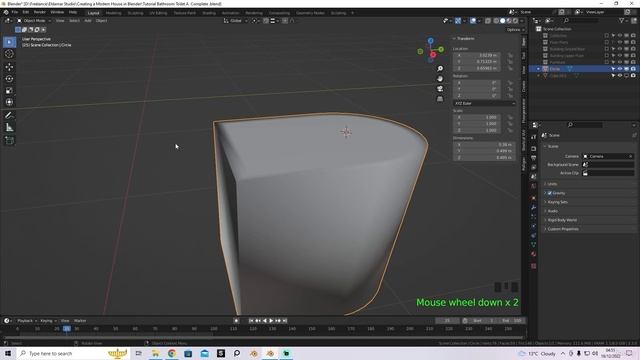Toggle render camera for bottom outliner object
Image resolution: width=640 pixels, height=360 pixels.
633,76
